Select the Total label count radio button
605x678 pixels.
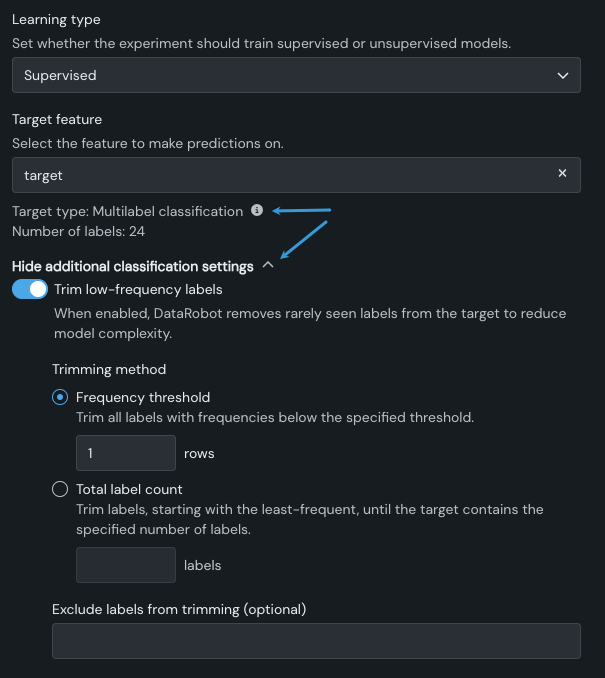[60, 489]
